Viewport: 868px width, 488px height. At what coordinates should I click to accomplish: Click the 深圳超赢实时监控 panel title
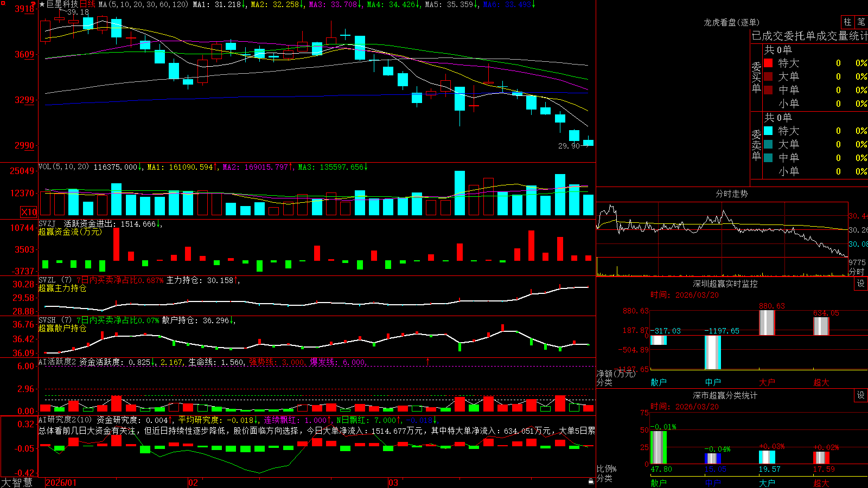pos(725,284)
